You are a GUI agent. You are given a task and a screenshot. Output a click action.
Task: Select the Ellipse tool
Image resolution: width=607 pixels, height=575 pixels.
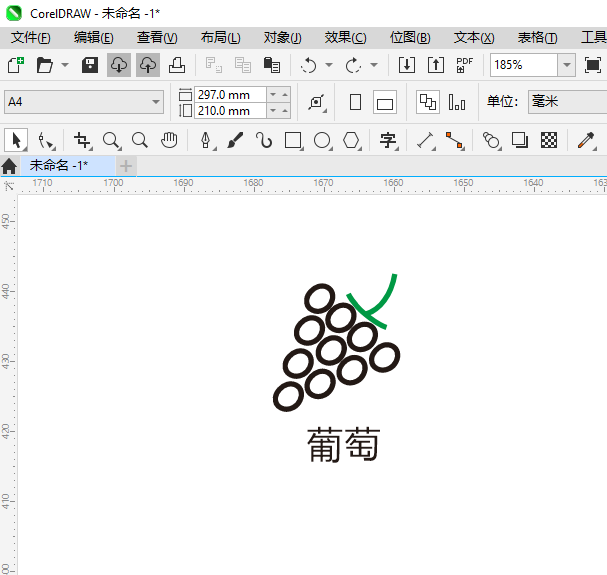tap(322, 140)
